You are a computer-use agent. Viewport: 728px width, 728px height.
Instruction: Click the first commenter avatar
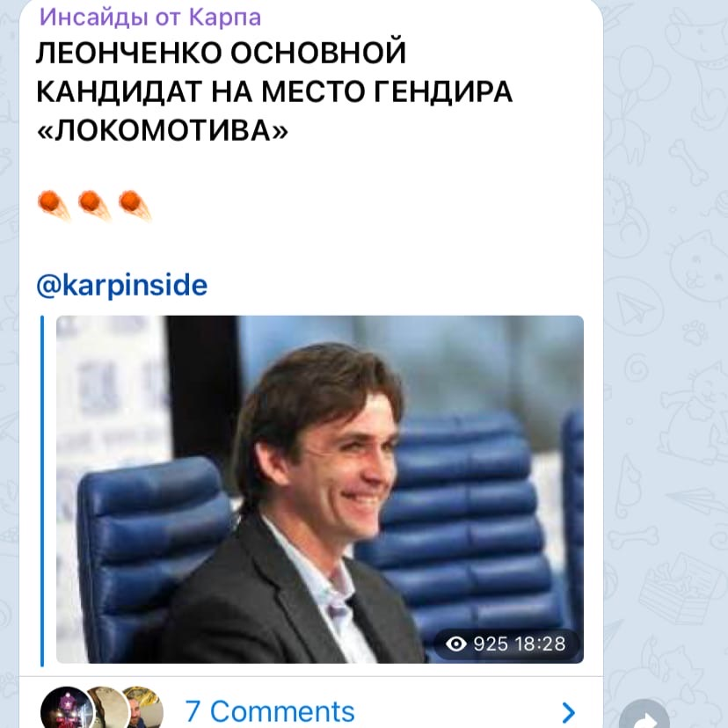(67, 708)
